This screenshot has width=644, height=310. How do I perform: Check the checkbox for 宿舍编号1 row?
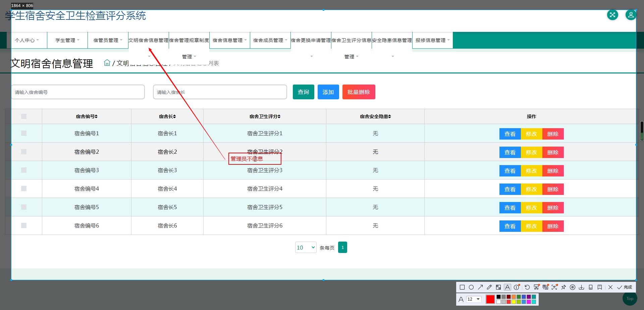click(24, 133)
